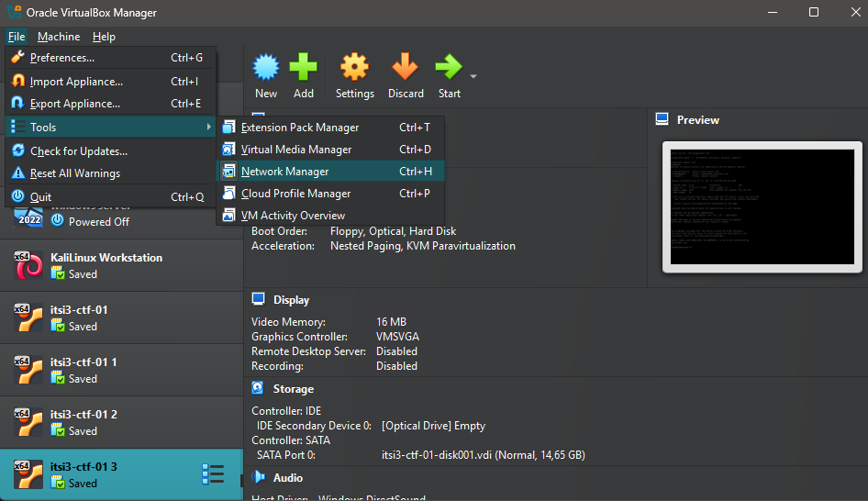The height and width of the screenshot is (501, 868).
Task: Click the Check for Updates refresh icon
Action: coord(17,150)
